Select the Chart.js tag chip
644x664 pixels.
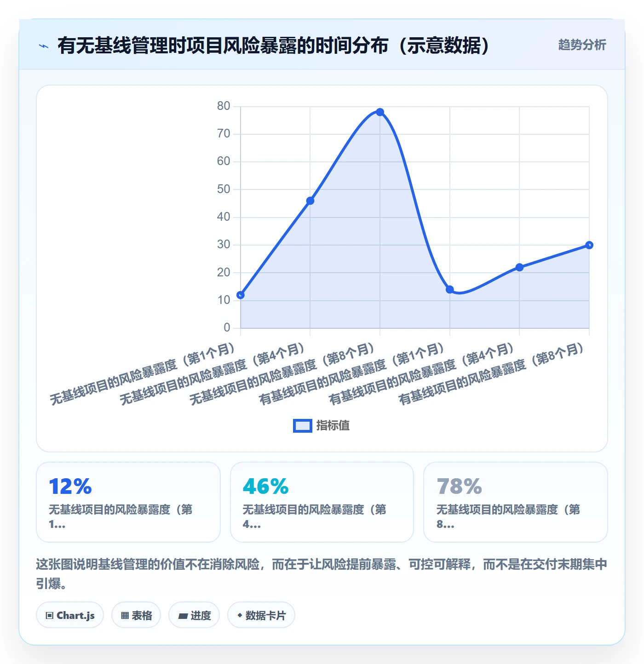click(x=70, y=615)
